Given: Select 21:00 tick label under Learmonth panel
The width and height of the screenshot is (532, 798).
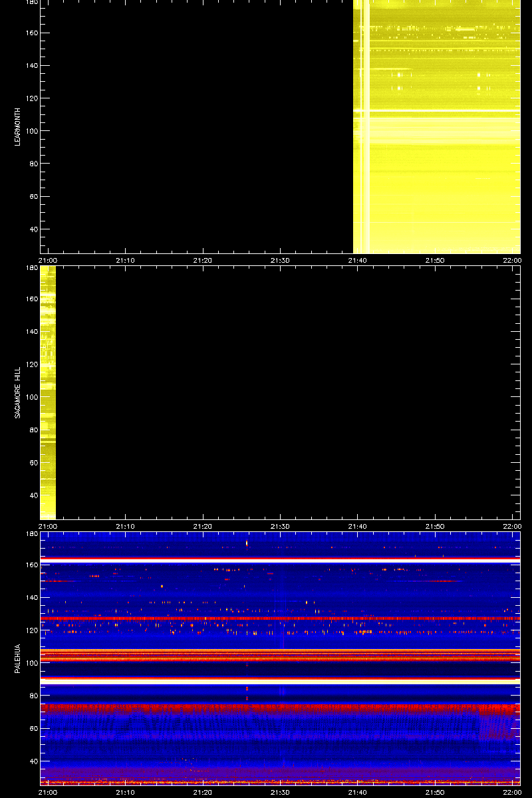Looking at the screenshot, I should click(x=48, y=261).
